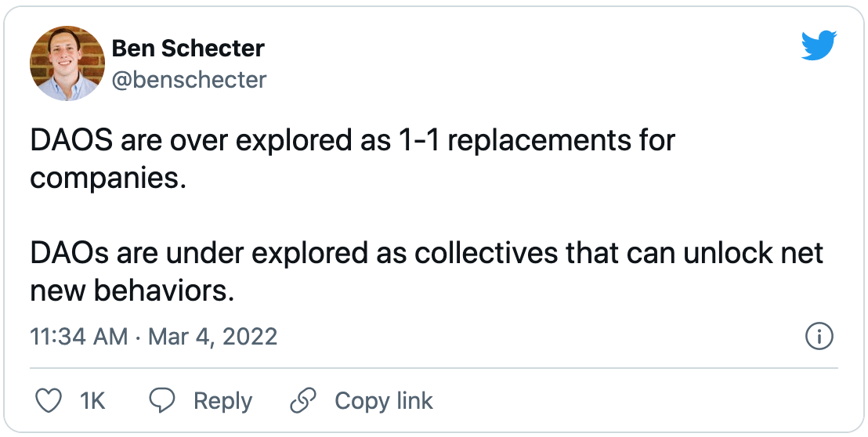Click the divider line above the action row
Image resolution: width=868 pixels, height=437 pixels.
tap(434, 367)
